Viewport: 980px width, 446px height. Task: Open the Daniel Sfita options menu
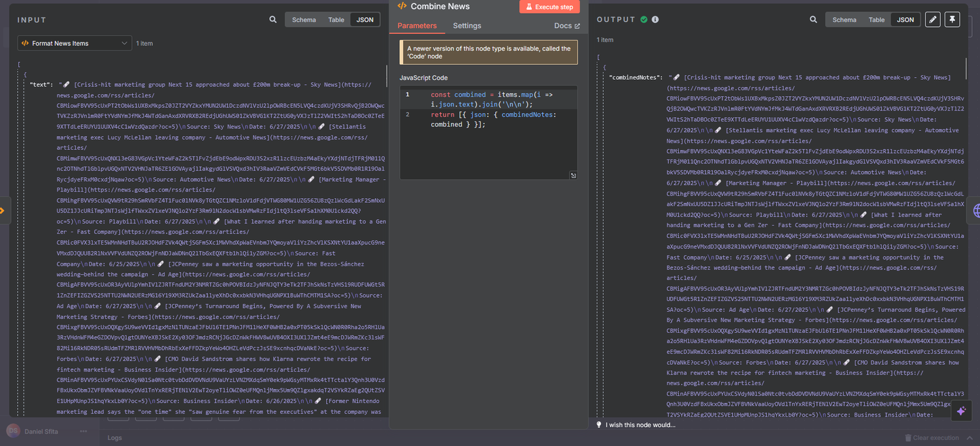point(83,431)
